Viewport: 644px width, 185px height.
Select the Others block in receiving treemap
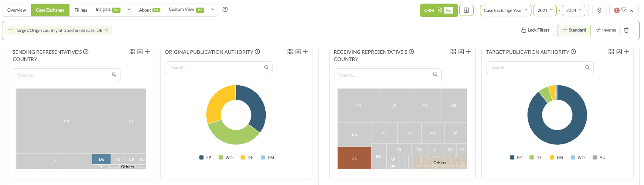(x=440, y=163)
